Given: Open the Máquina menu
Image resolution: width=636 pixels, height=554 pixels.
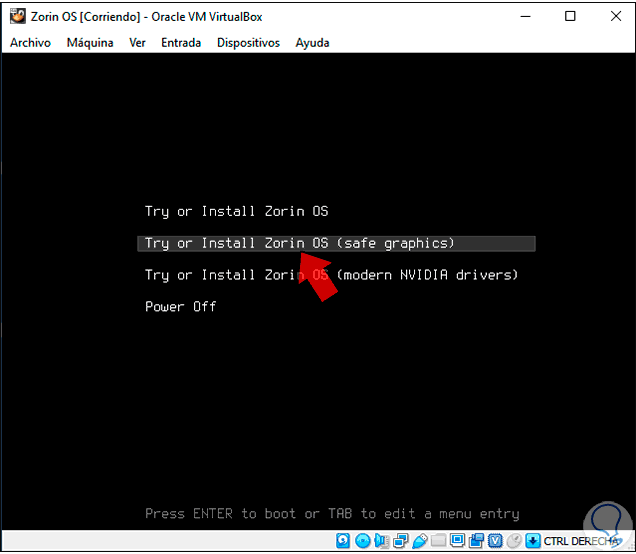Looking at the screenshot, I should [x=90, y=43].
